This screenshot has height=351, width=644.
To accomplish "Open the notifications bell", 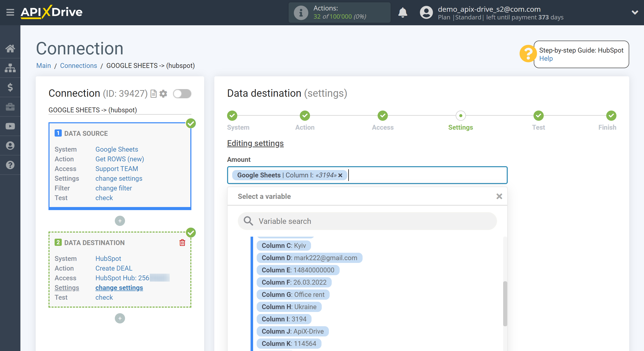I will tap(403, 12).
